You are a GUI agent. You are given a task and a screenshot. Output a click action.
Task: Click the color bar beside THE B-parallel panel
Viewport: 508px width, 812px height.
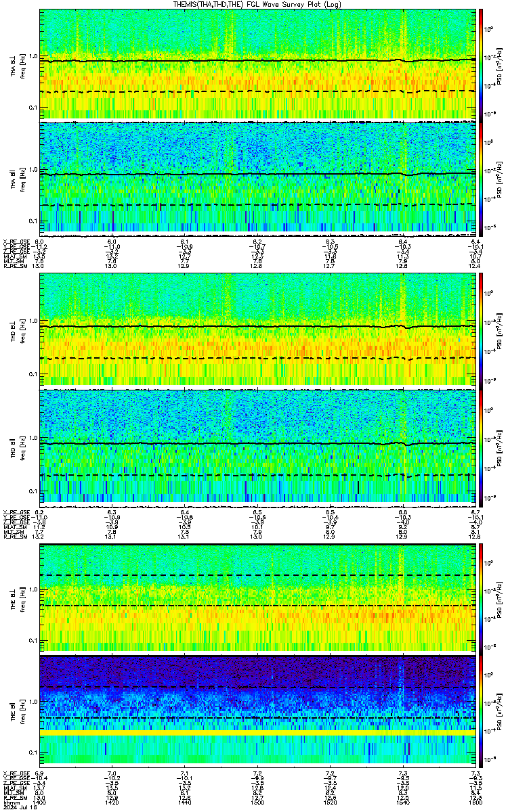tap(481, 710)
